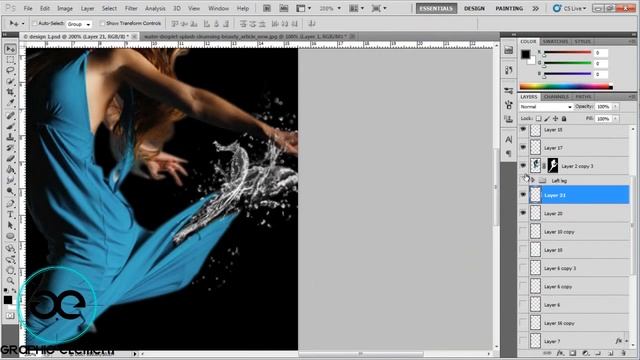Viewport: 640px width, 360px height.
Task: Click the red R color slider
Action: [567, 53]
